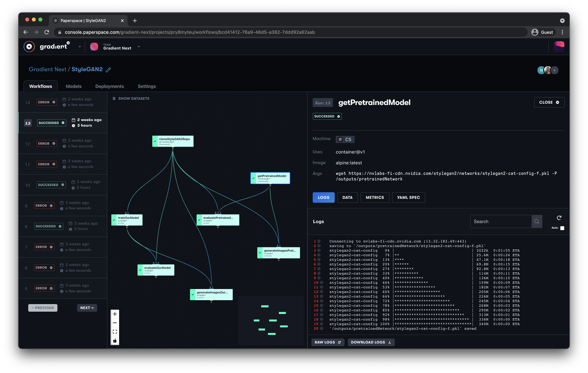Rename StyleGAN2 using the pencil icon
Viewport: 588px width, 373px height.
[109, 70]
